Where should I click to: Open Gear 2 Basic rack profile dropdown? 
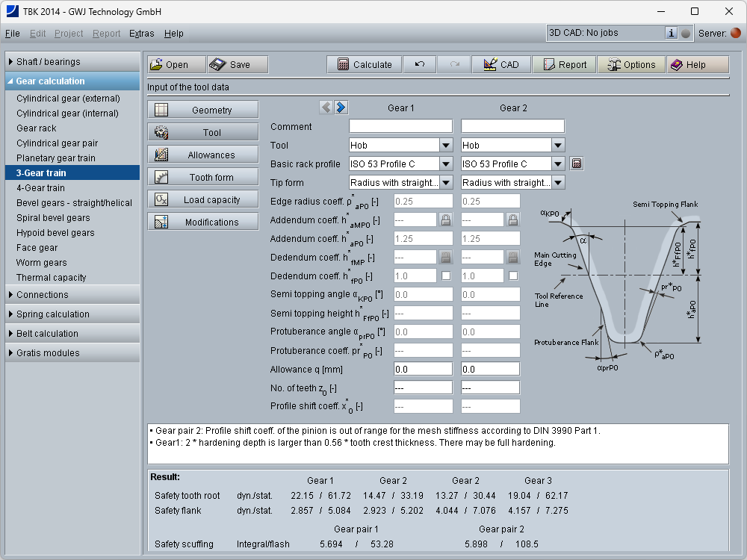(557, 164)
